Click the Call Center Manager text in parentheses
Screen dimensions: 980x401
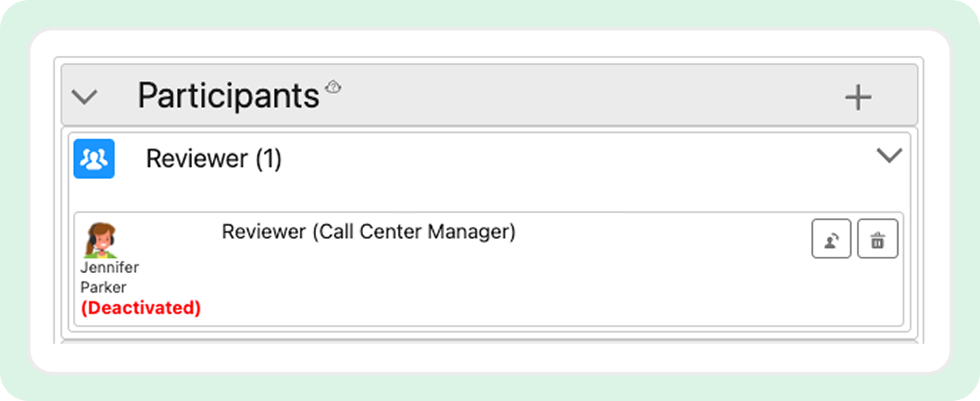(413, 232)
